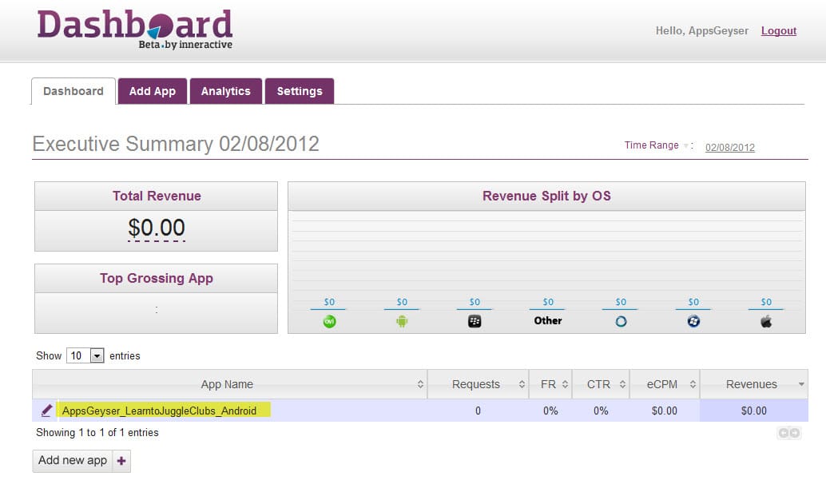Screen dimensions: 826x504
Task: Click the Android robot icon
Action: (402, 321)
